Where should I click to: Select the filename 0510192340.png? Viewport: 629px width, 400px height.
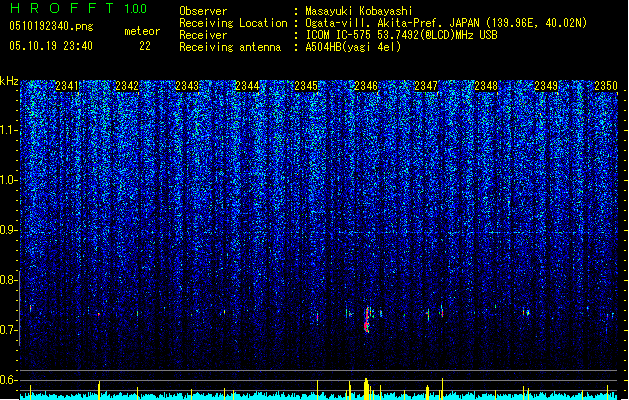[51, 27]
